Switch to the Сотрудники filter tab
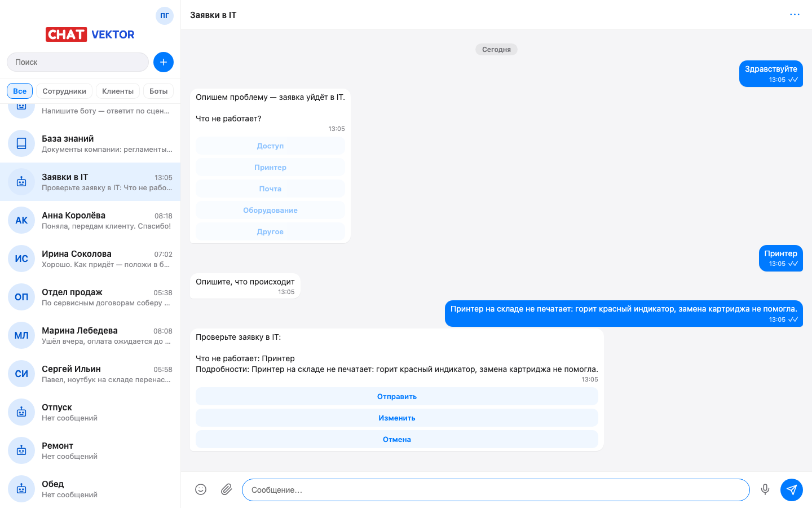This screenshot has height=508, width=812. [64, 91]
